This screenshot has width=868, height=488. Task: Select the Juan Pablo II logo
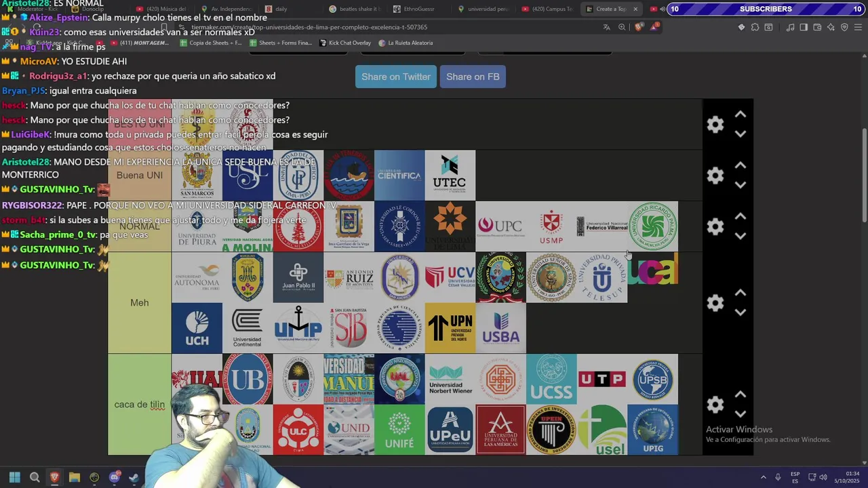(x=298, y=277)
